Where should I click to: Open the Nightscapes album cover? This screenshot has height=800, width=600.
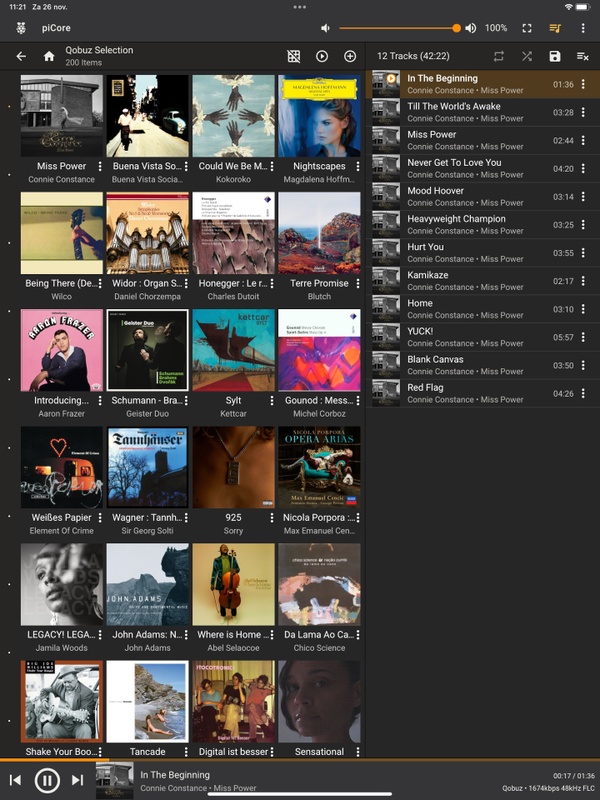tap(319, 116)
